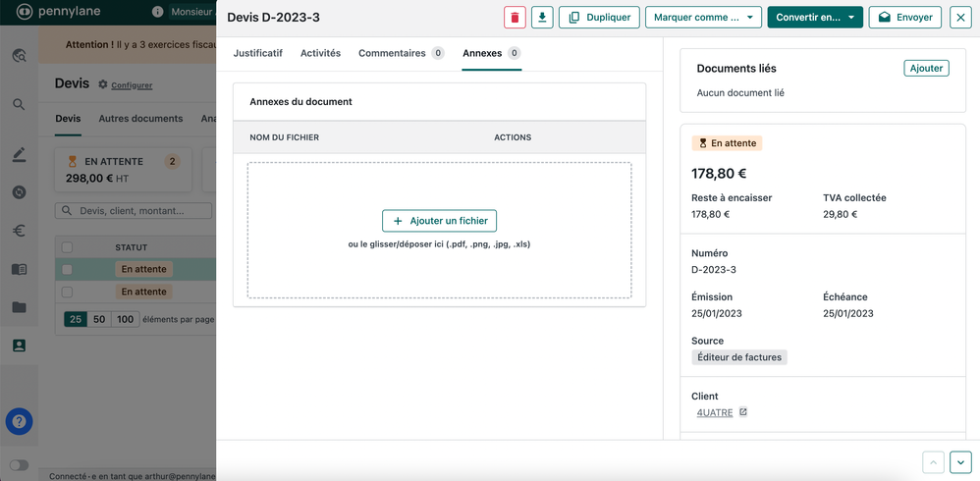980x481 pixels.
Task: Switch to the Justificatif tab
Action: 257,53
